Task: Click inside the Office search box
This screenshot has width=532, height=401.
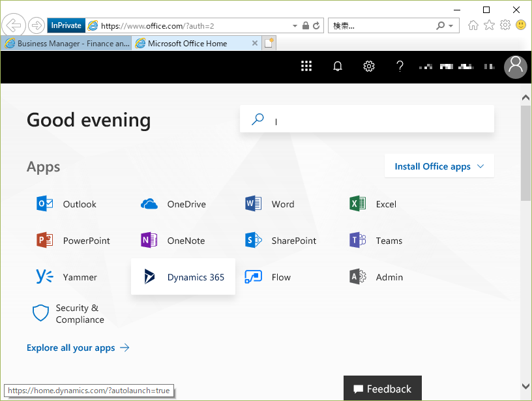Action: pos(378,120)
